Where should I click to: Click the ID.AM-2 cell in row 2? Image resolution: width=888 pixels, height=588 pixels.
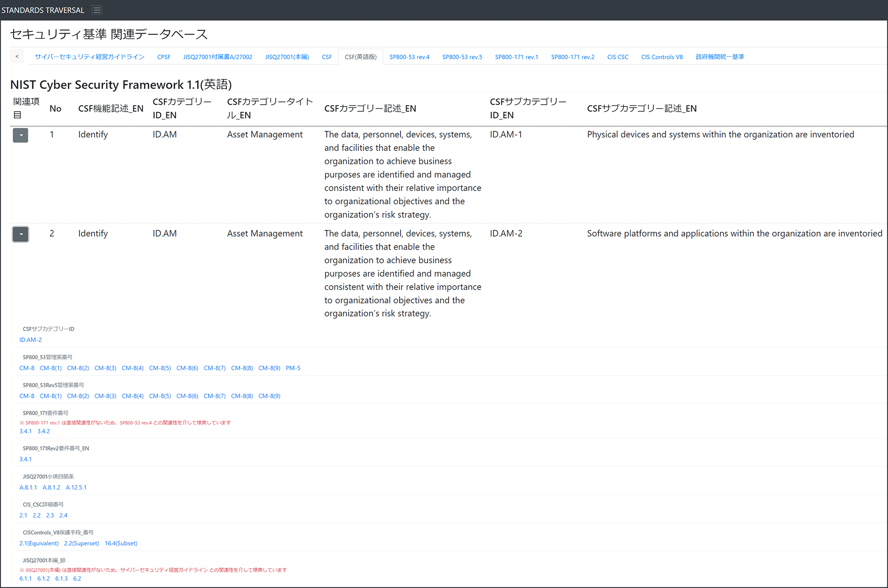[506, 234]
